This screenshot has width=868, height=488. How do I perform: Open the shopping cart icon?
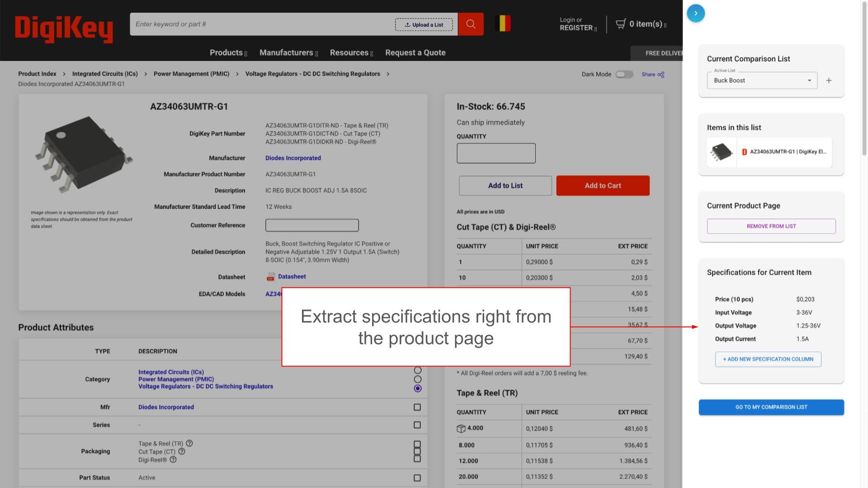point(621,23)
